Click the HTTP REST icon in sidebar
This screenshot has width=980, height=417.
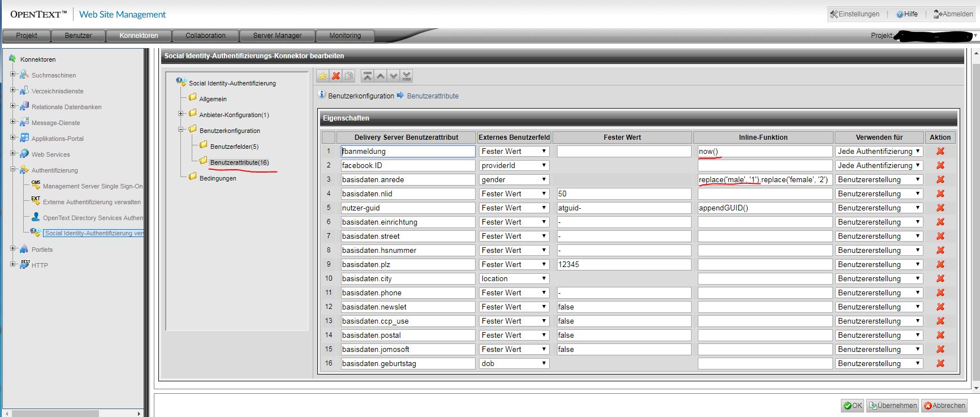point(24,264)
